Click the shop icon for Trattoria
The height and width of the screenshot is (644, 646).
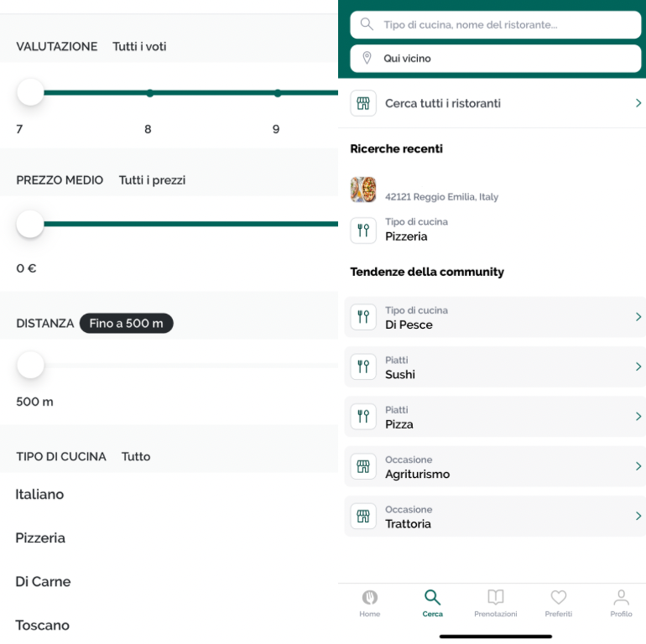tap(363, 516)
